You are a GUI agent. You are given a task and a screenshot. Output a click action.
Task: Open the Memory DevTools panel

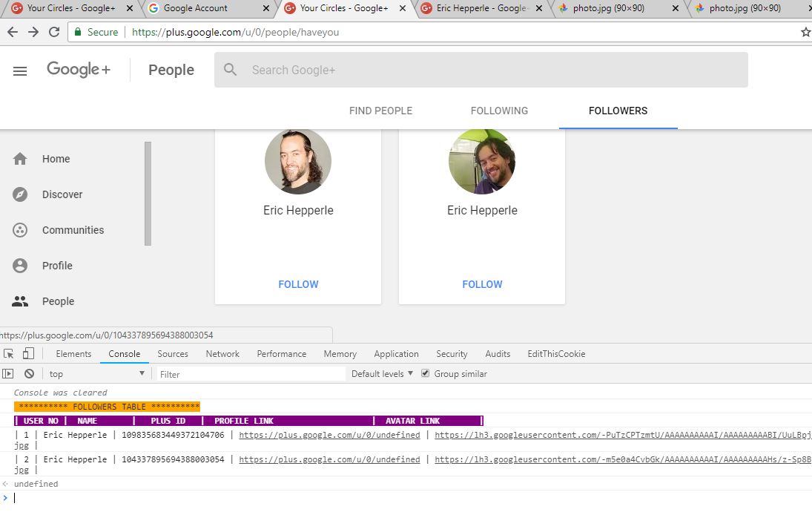[x=340, y=354]
